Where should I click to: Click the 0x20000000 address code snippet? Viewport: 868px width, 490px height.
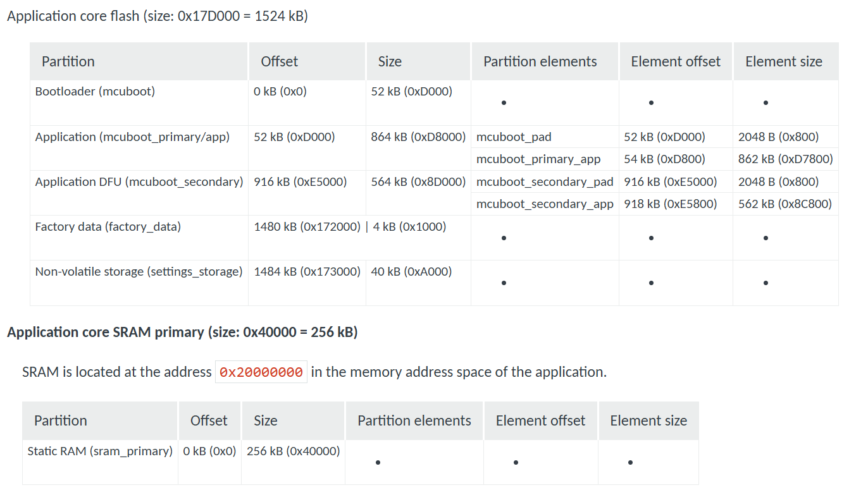tap(261, 372)
